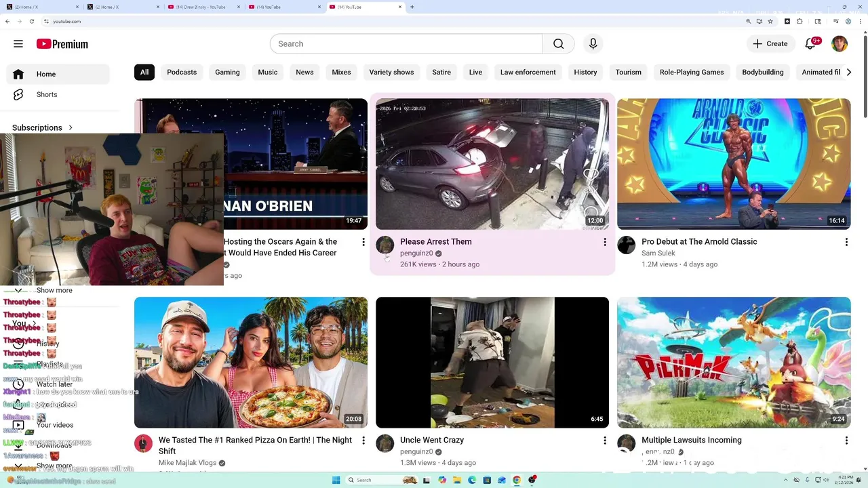This screenshot has height=488, width=868.
Task: Reload the page
Action: 32,21
